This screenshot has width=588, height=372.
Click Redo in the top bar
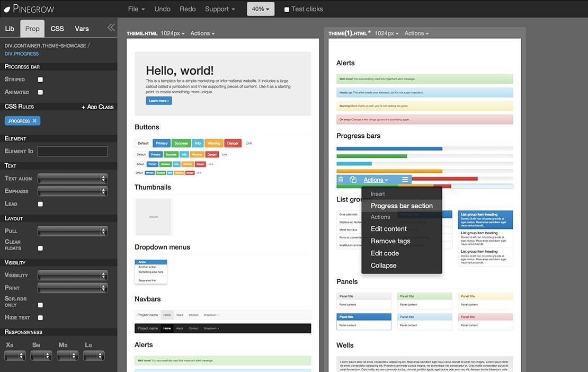click(x=188, y=9)
